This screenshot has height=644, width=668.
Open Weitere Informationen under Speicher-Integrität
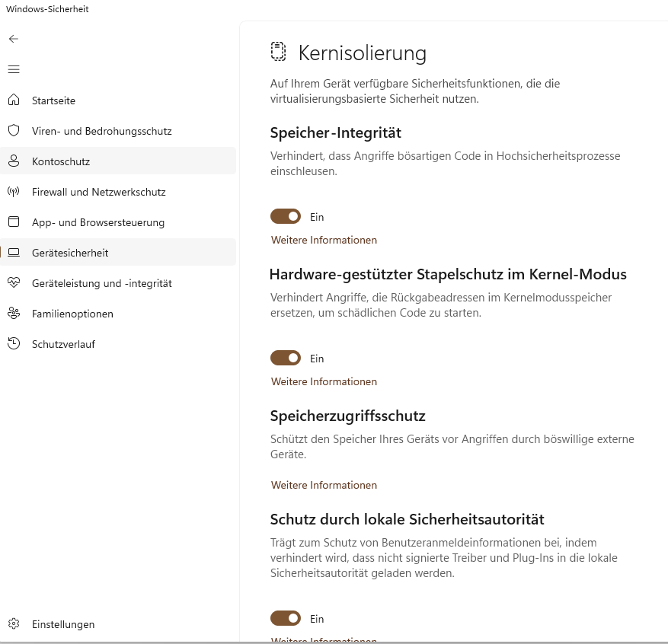324,240
